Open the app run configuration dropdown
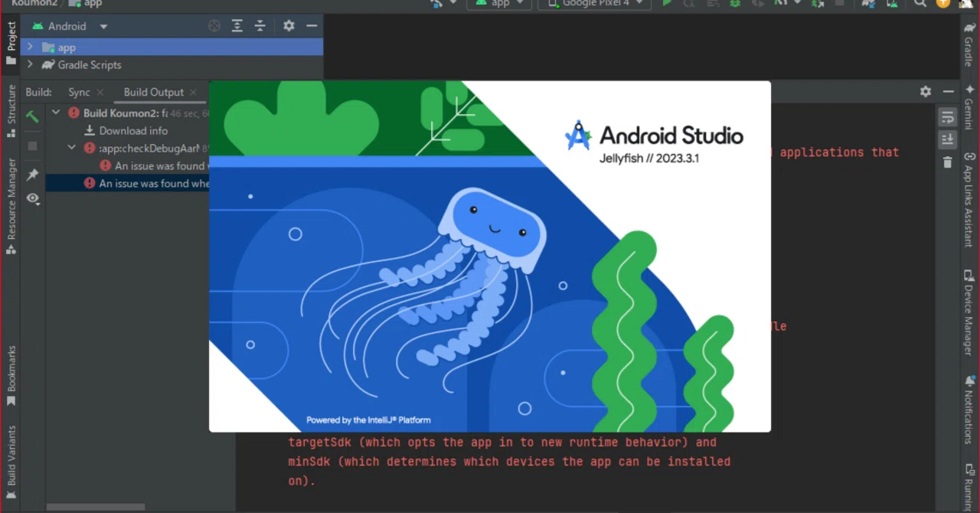 click(x=500, y=3)
